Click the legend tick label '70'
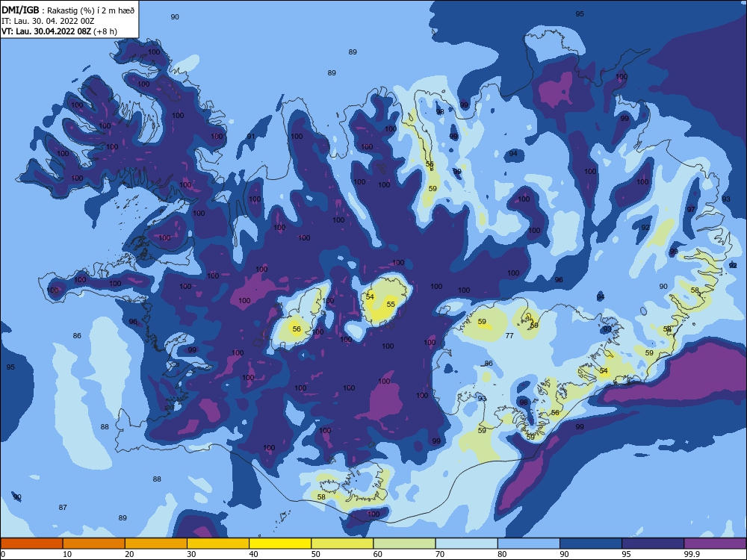This screenshot has height=560, width=747. [x=440, y=554]
